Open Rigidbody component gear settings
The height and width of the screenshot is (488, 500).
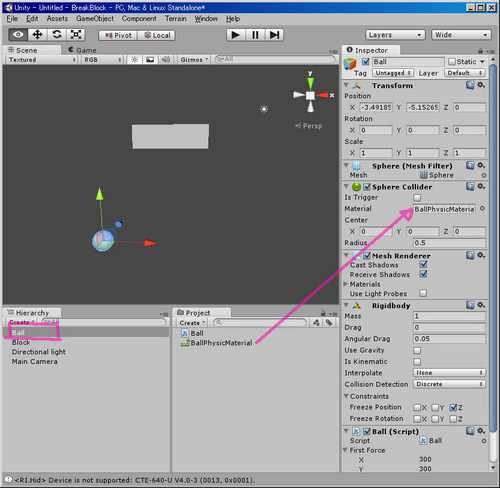[481, 305]
